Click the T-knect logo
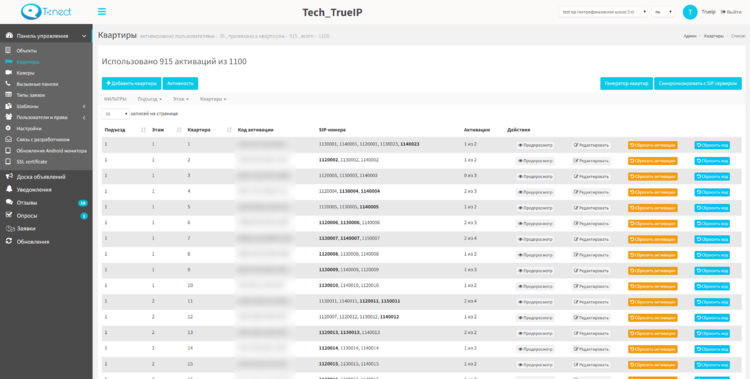The width and height of the screenshot is (750, 379). tap(46, 12)
